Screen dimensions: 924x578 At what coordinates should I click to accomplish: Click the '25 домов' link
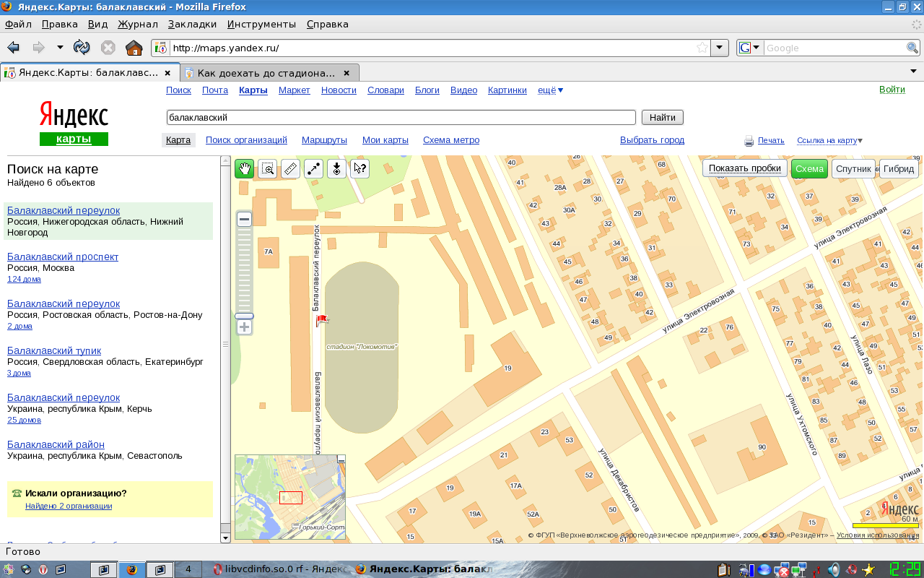[x=24, y=420]
